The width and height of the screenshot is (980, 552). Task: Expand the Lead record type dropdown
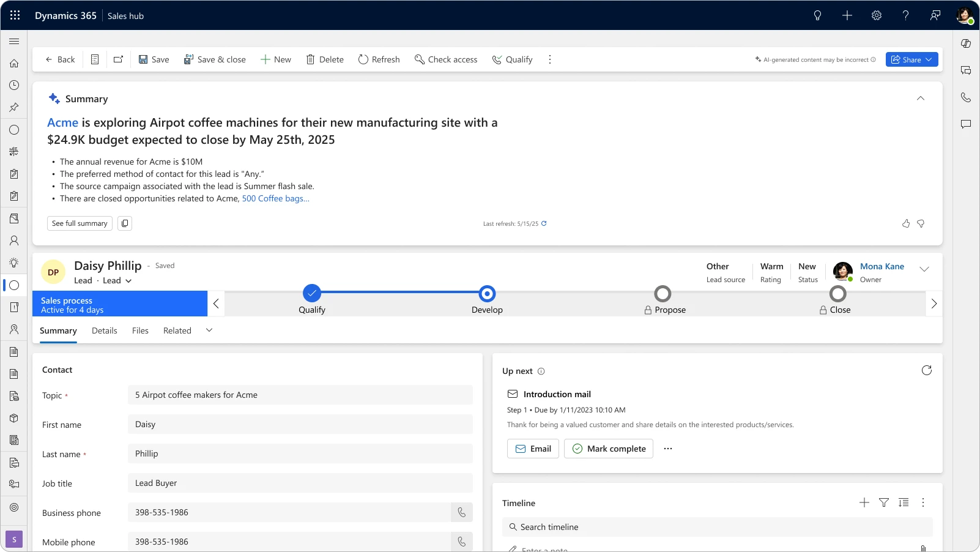click(128, 280)
